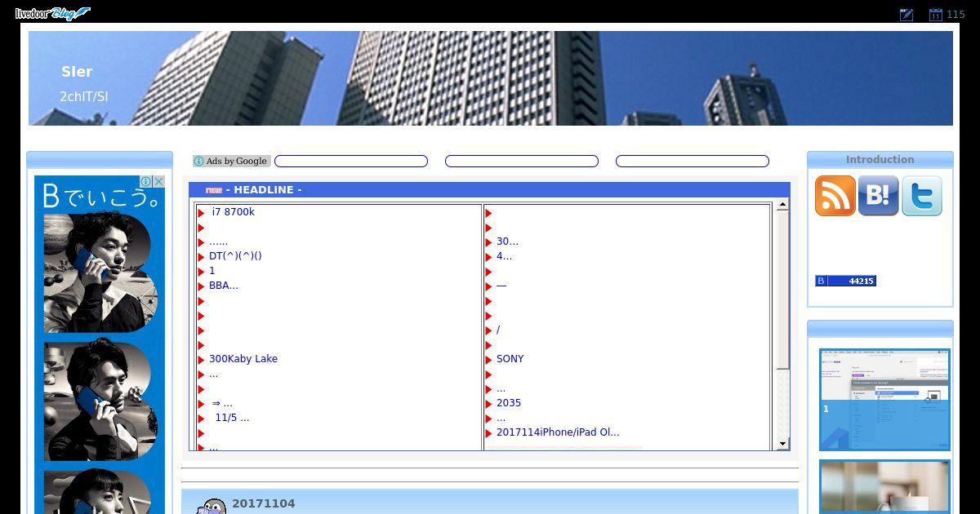The width and height of the screenshot is (980, 514).
Task: Click the 44215 bookmark counter badge
Action: tap(845, 281)
